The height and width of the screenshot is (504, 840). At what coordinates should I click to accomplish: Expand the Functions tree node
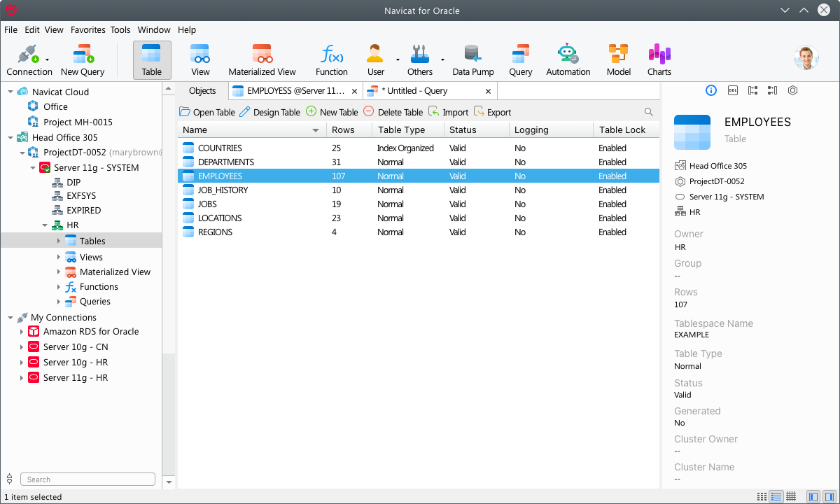pos(59,287)
